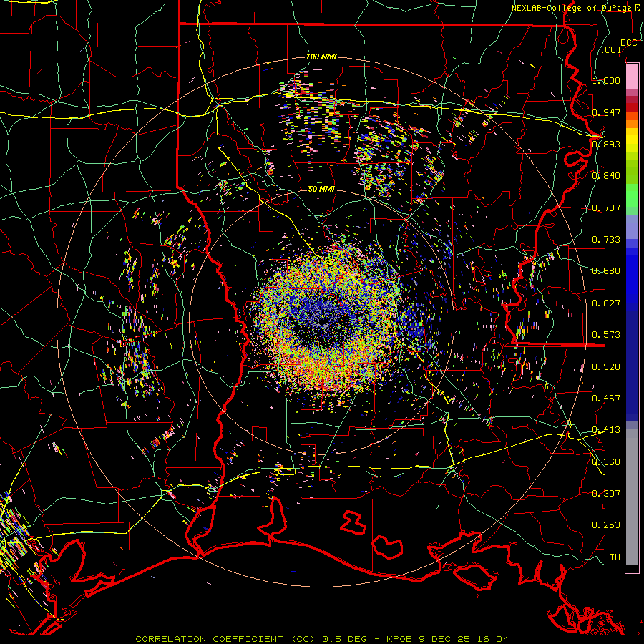Click the KPOE station identifier in caption
Image resolution: width=644 pixels, height=644 pixels.
pyautogui.click(x=400, y=639)
